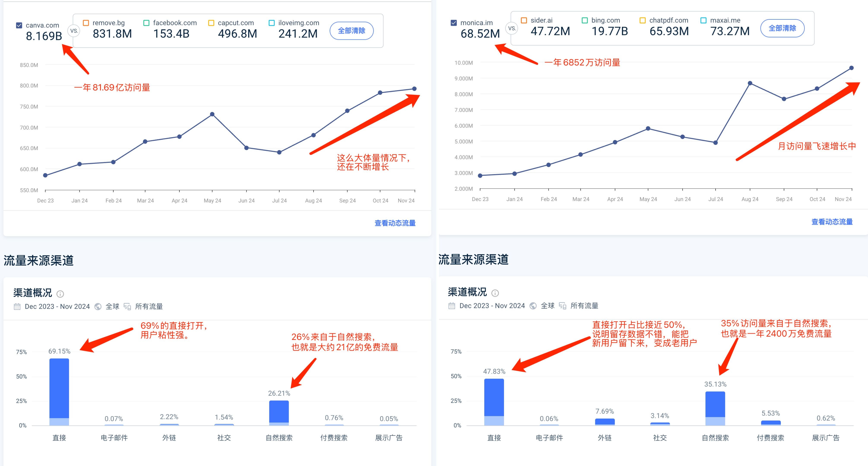Click the globe icon in the right panel

533,306
